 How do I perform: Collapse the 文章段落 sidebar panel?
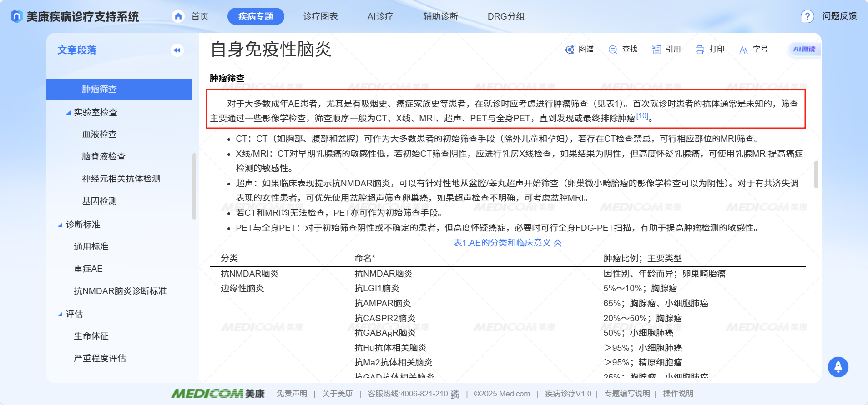coord(177,50)
